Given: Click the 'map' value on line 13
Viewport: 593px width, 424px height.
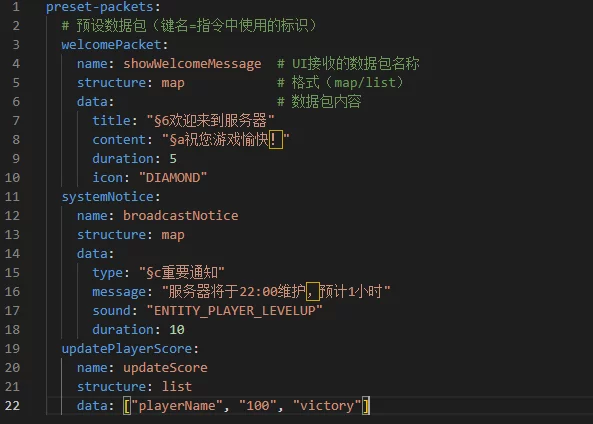Looking at the screenshot, I should [x=173, y=235].
